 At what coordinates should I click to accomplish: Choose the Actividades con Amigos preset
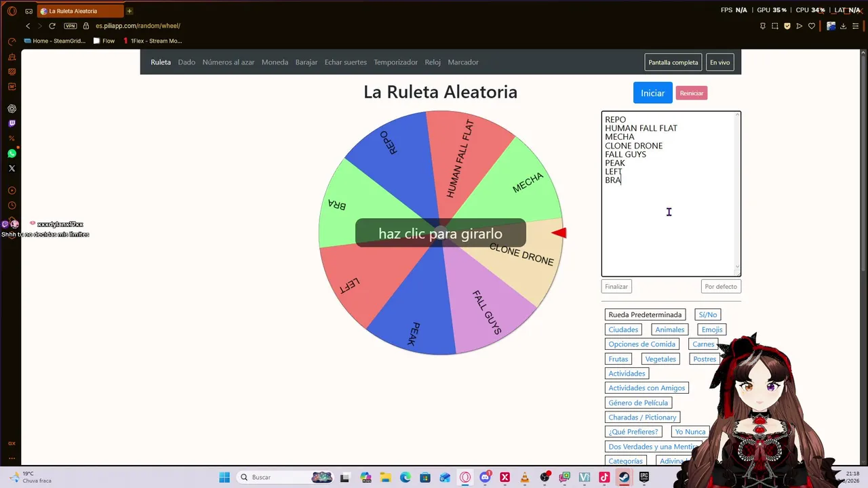click(x=647, y=388)
